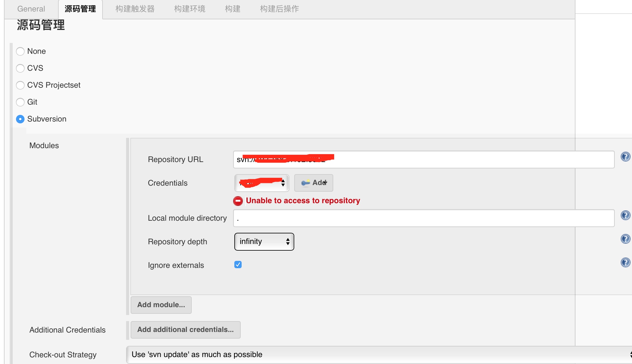Open help icon for Repository depth
Screen dimensions: 632x364
(625, 239)
